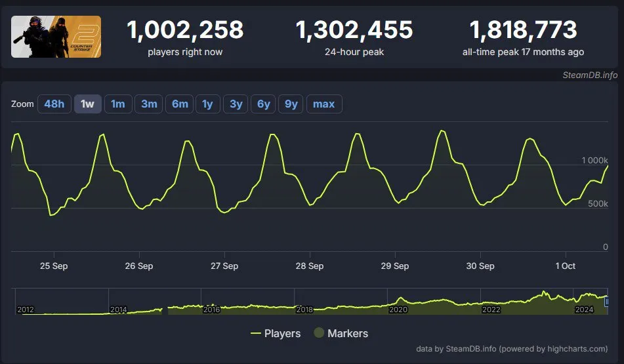Open the SteamDB.info watermark link
Screen dimensions: 624x364
coord(590,75)
